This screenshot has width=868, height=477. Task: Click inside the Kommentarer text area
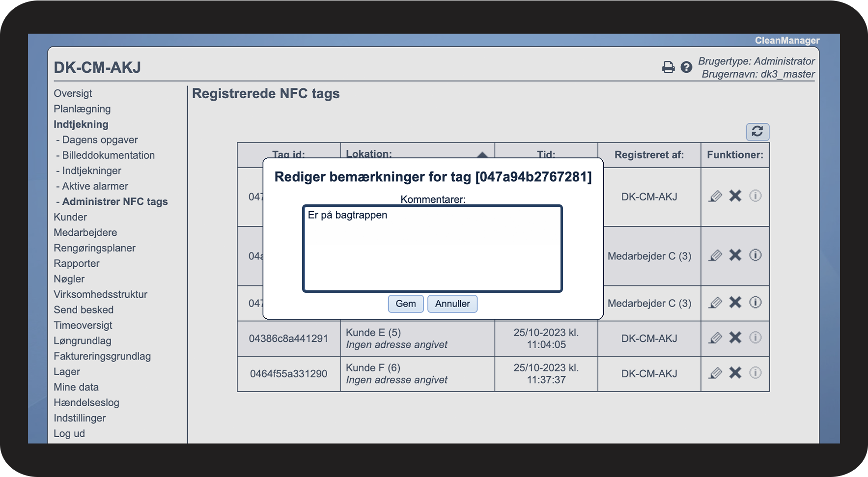432,249
